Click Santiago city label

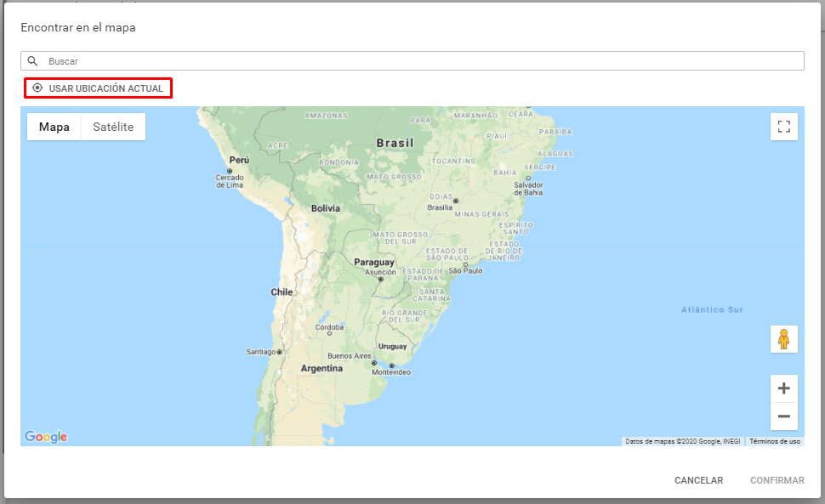pos(261,352)
